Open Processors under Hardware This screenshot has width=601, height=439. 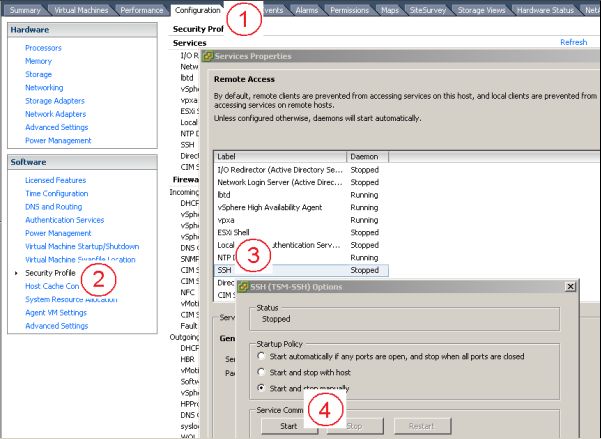point(43,48)
